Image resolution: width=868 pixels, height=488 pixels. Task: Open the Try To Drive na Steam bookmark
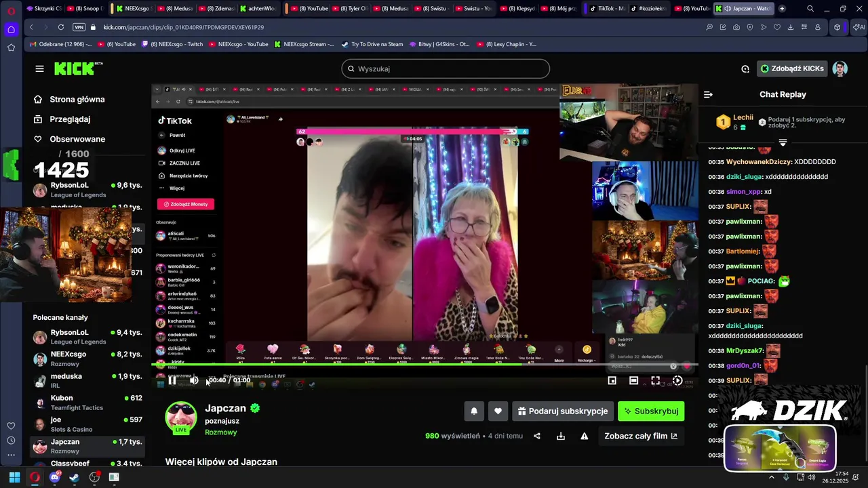point(372,44)
